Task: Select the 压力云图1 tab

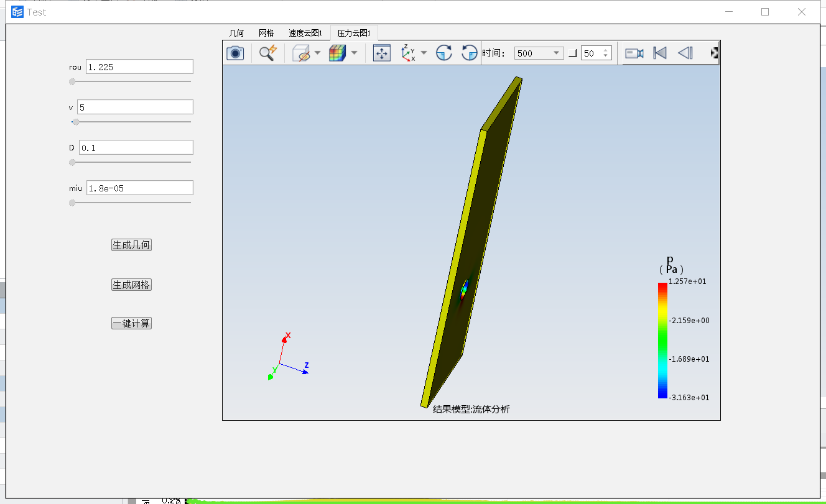Action: click(354, 33)
